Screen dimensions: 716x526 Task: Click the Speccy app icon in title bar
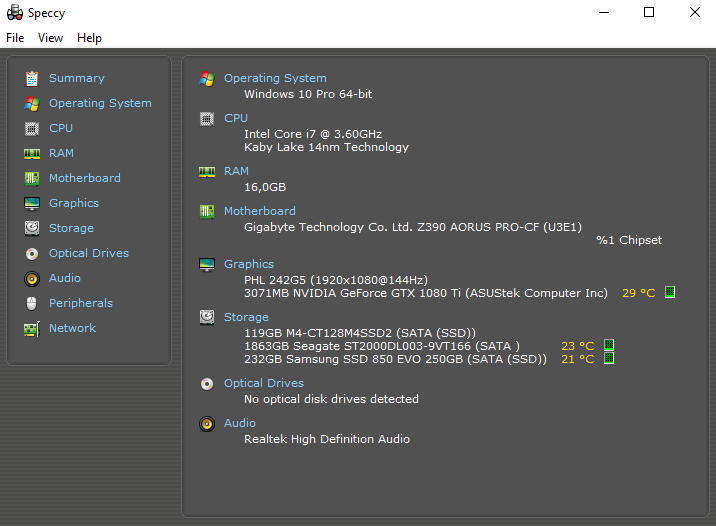14,12
